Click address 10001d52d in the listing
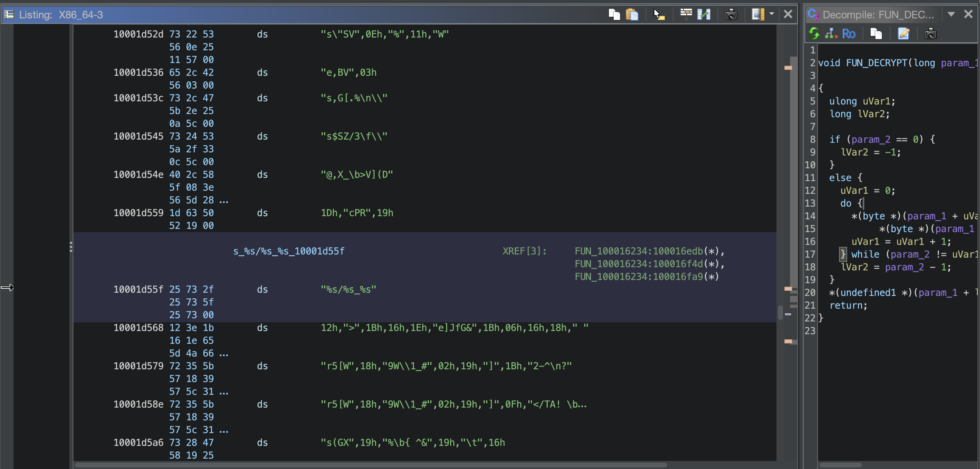The image size is (980, 469). tap(138, 34)
